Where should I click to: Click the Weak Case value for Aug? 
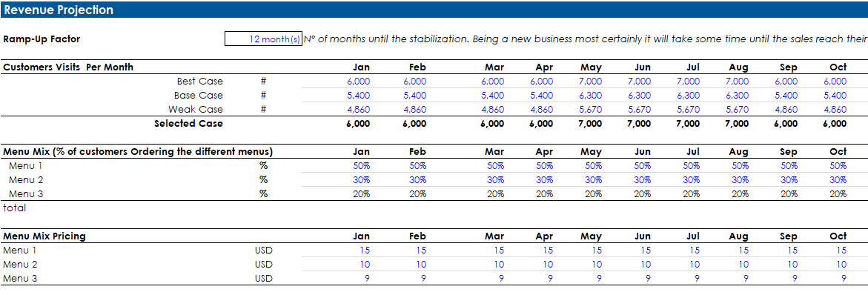tap(737, 110)
